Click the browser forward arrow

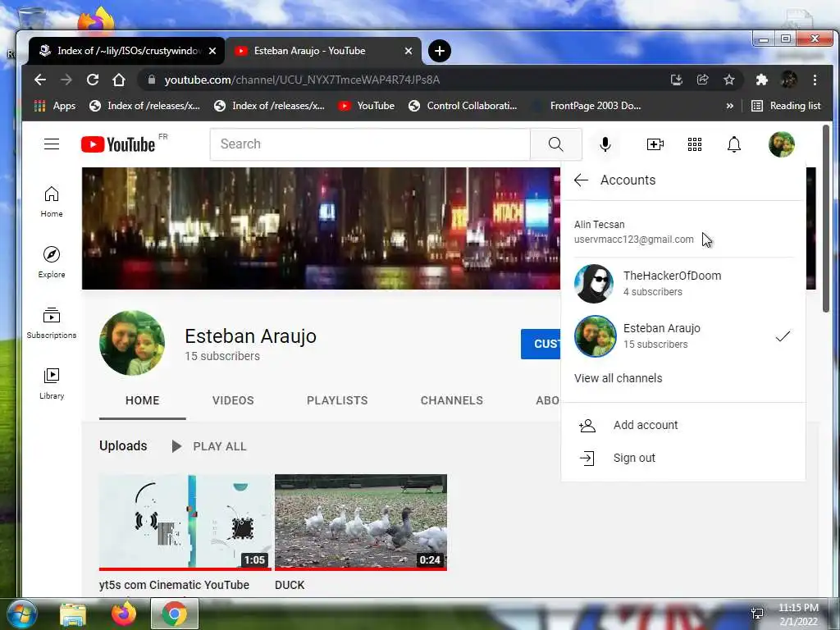[66, 80]
